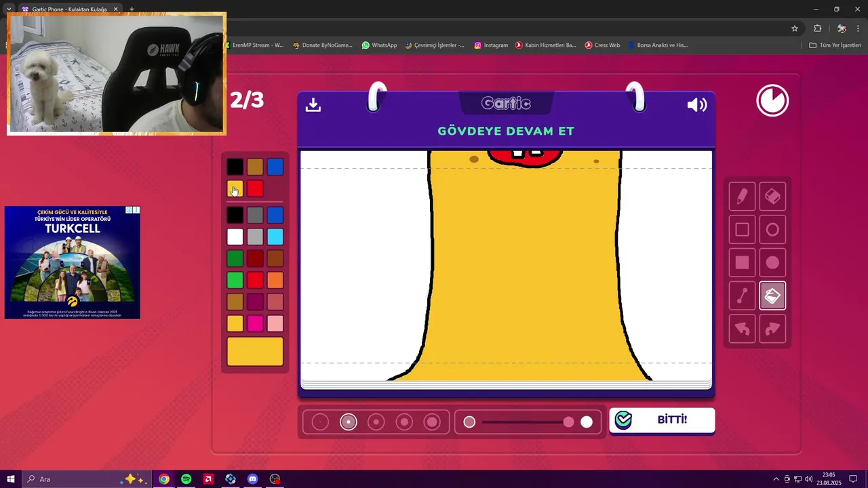Screen dimensions: 868x488
Task: Select the fourth brush size
Action: [404, 422]
